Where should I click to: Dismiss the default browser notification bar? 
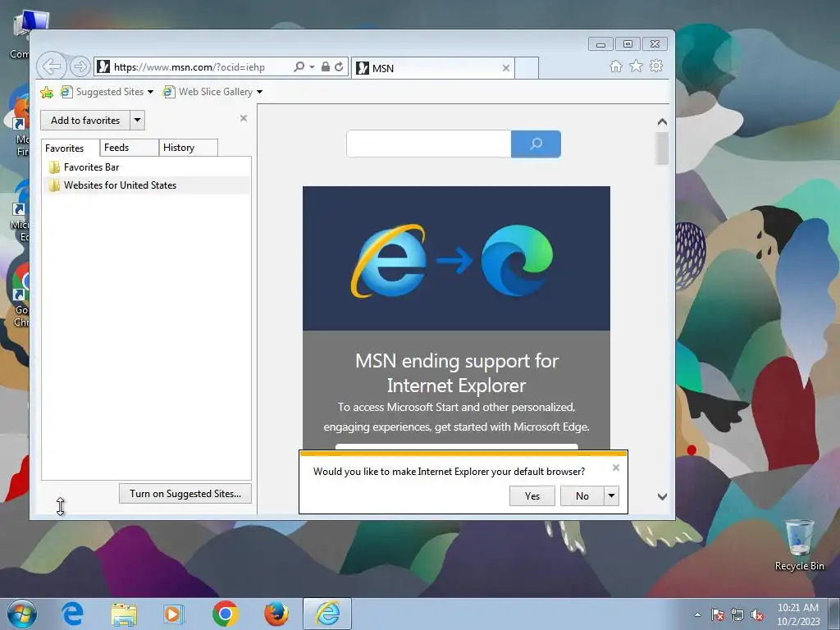(x=616, y=468)
